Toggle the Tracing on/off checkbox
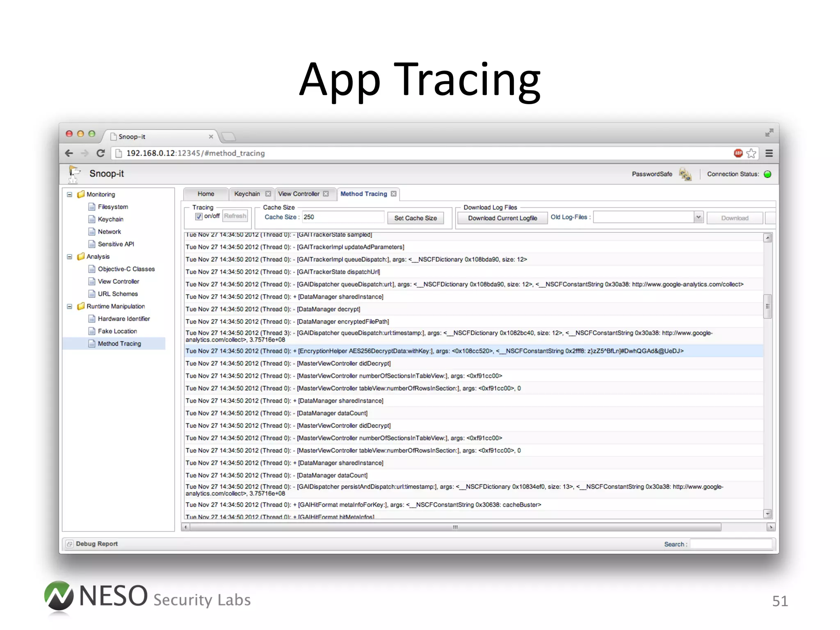The height and width of the screenshot is (630, 840). pos(199,216)
